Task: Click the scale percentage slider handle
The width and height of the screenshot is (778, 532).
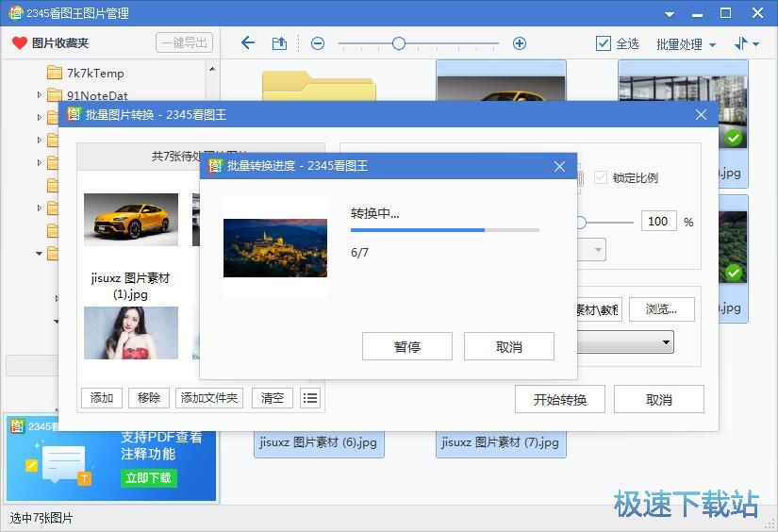Action: (581, 223)
